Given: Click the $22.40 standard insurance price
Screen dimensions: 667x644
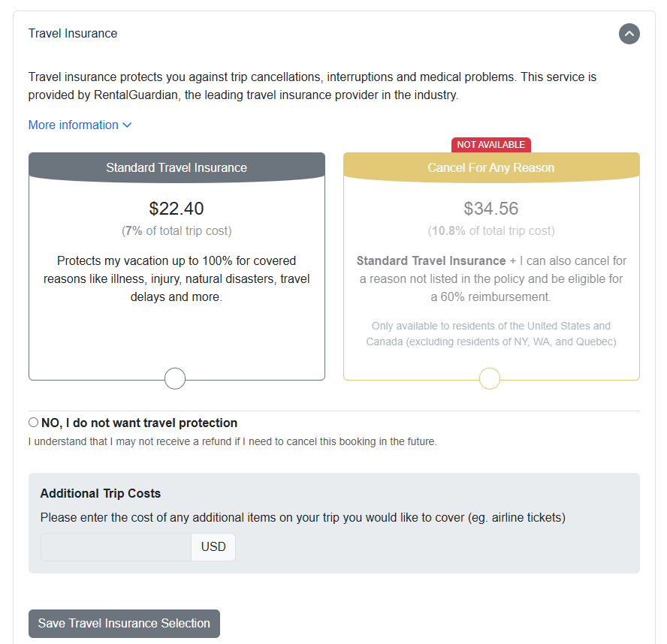Looking at the screenshot, I should (177, 209).
